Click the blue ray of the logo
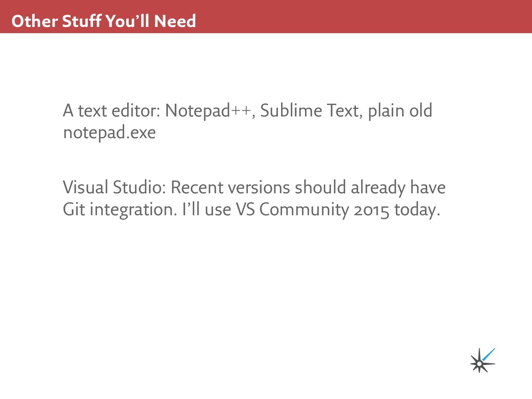 (489, 354)
